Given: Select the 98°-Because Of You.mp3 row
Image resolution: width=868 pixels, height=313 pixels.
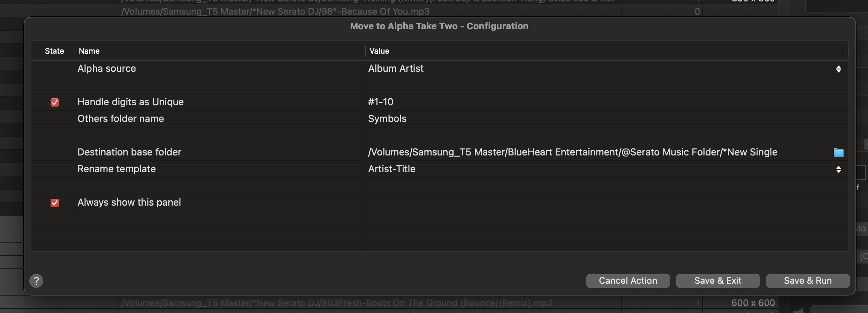Looking at the screenshot, I should tap(275, 12).
